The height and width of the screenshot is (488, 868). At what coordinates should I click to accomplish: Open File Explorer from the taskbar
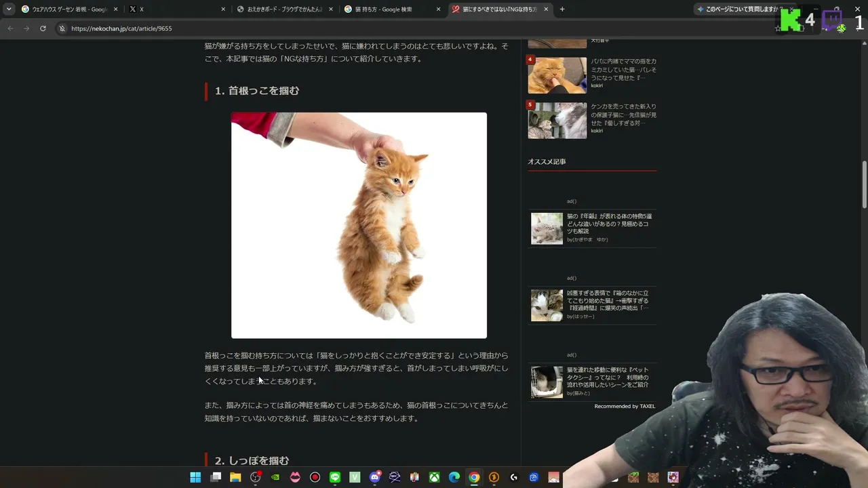click(235, 477)
